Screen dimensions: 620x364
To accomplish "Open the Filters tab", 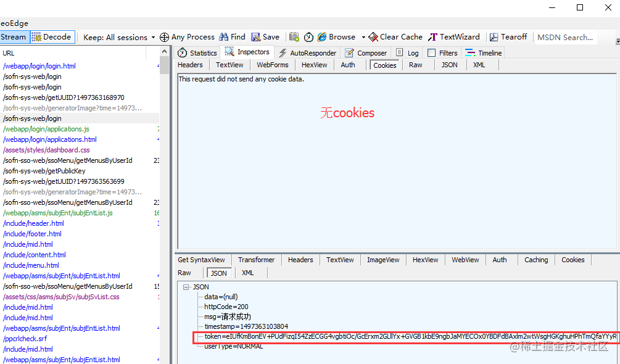I will [442, 52].
